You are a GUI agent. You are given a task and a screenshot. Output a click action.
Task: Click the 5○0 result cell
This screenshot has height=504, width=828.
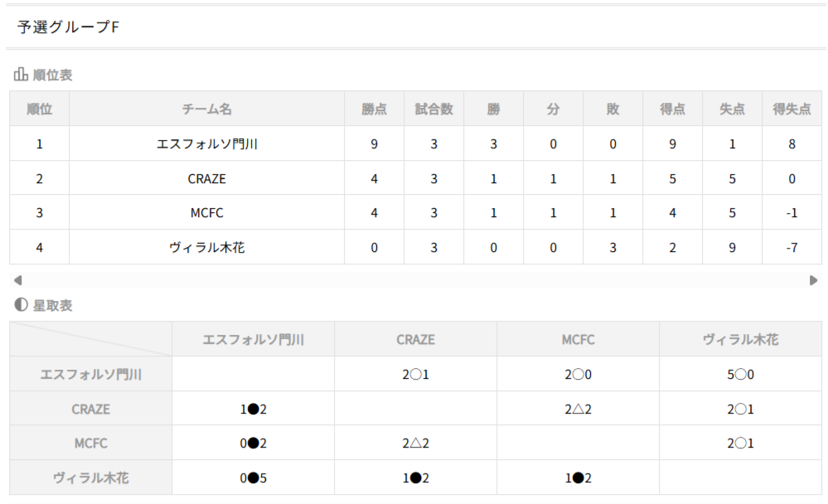[740, 374]
